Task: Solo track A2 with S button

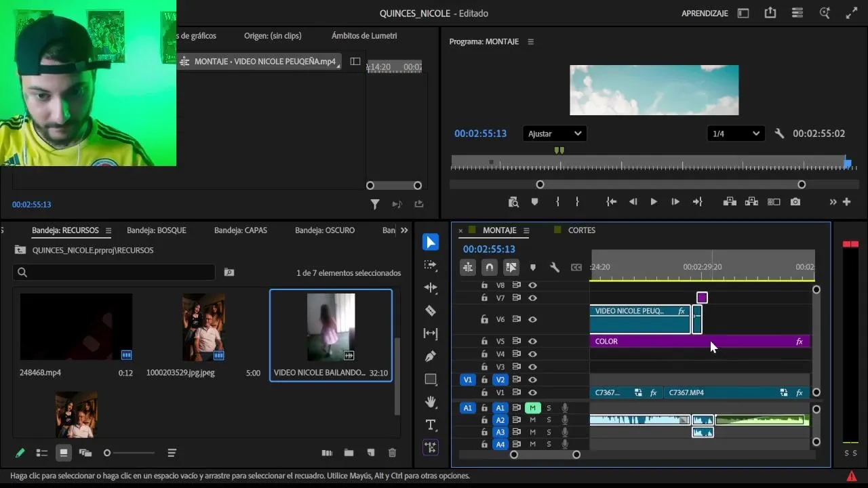Action: point(549,420)
